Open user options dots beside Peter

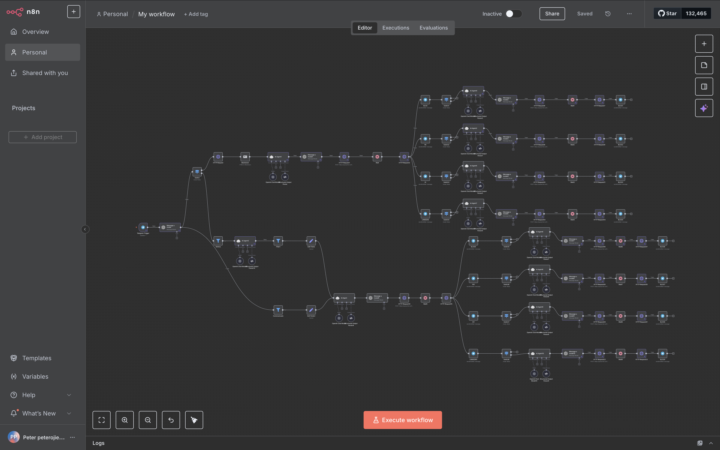tap(73, 437)
